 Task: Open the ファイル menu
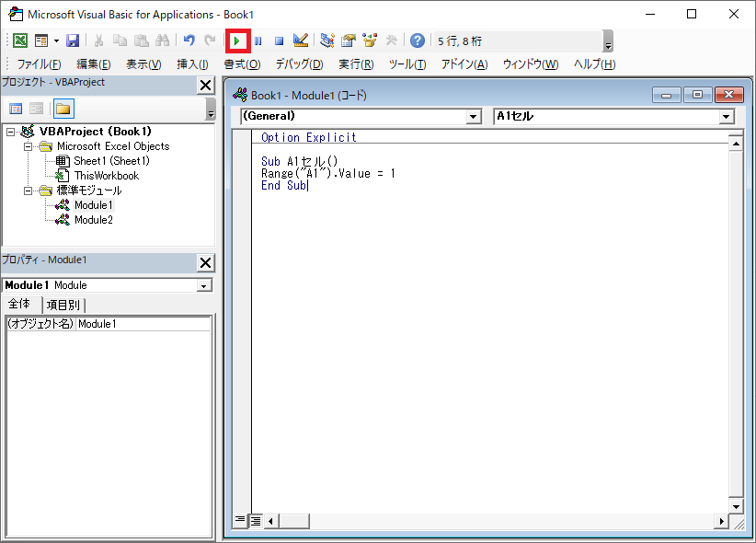(x=39, y=64)
